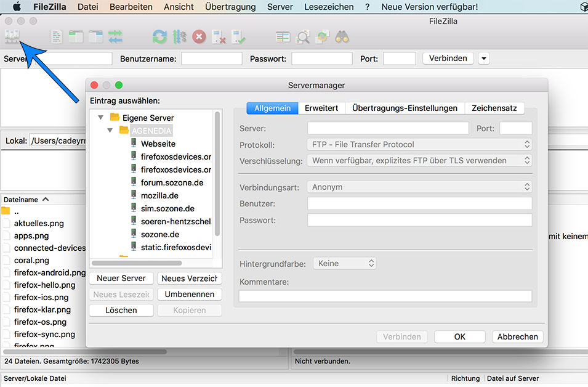Viewport: 588px width, 387px height.
Task: Open the Übertragungs-Einstellungen tab
Action: click(x=405, y=108)
